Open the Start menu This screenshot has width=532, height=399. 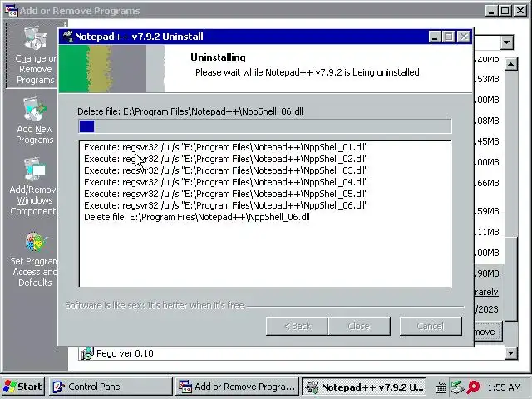pos(22,387)
